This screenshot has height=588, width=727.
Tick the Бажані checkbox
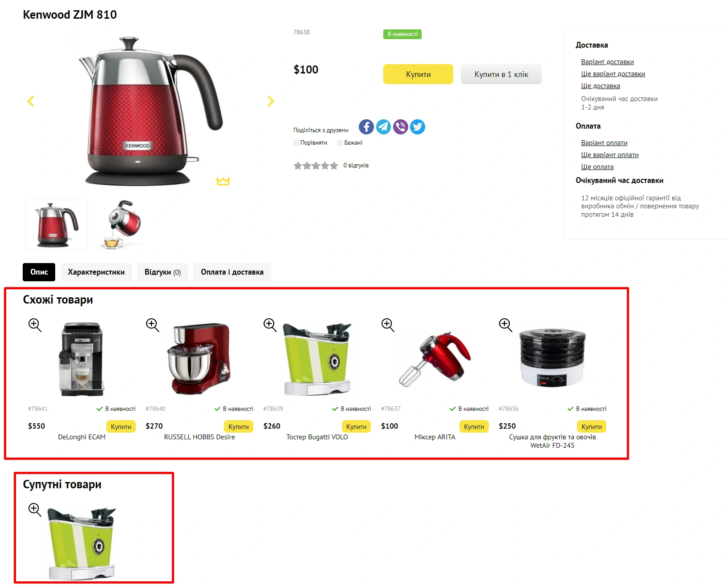coord(340,143)
